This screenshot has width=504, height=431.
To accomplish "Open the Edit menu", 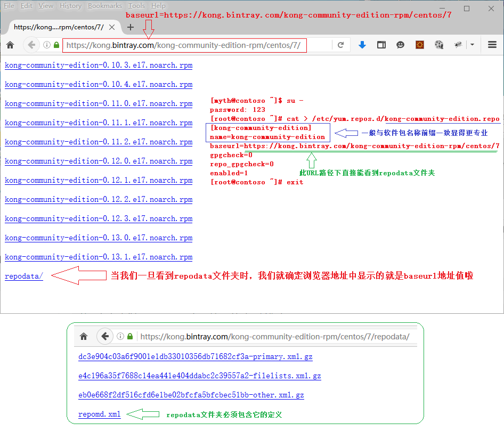I will click(x=26, y=6).
